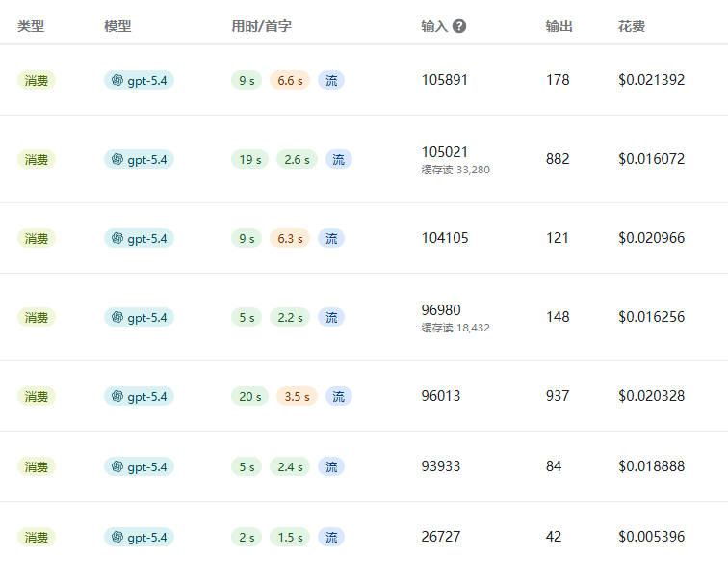Click OpenAI logo in row with input 96013
The width and height of the screenshot is (728, 583).
[117, 396]
